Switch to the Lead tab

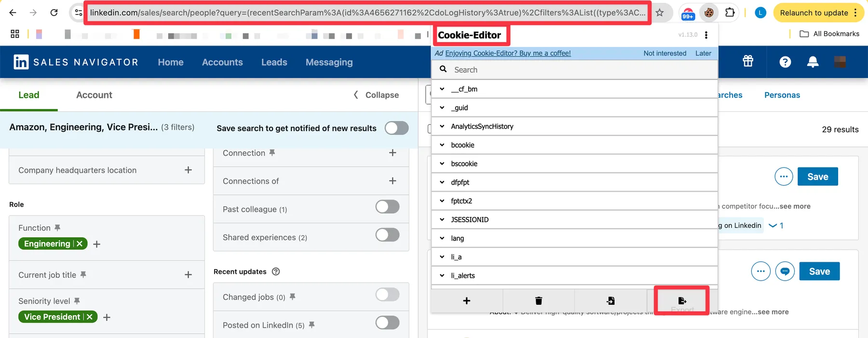(x=29, y=95)
